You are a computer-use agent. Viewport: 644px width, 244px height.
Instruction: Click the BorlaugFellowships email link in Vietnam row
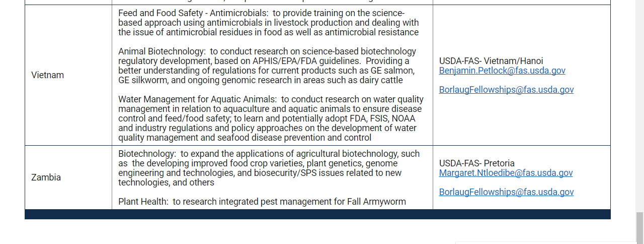(x=506, y=90)
